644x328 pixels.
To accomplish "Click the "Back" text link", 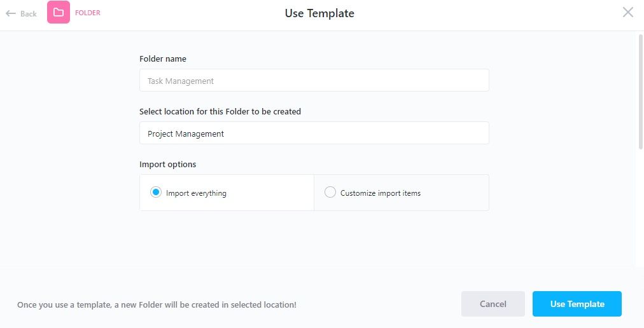I will (29, 14).
